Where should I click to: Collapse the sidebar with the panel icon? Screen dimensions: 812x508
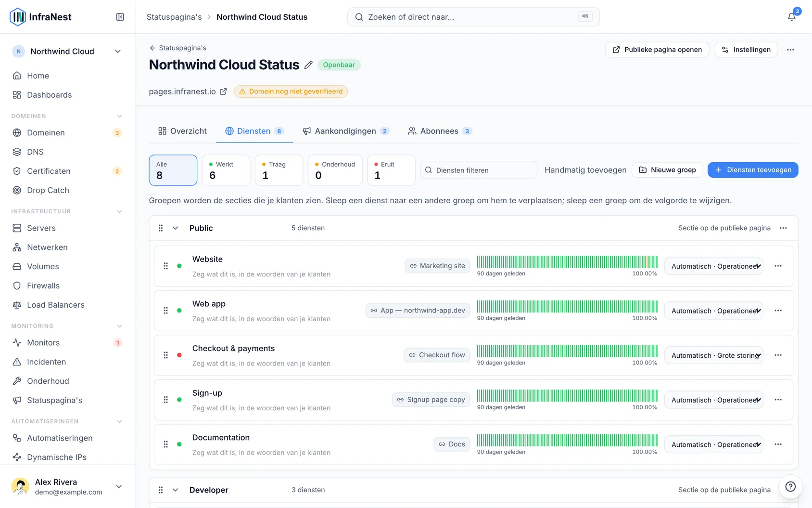(x=120, y=17)
